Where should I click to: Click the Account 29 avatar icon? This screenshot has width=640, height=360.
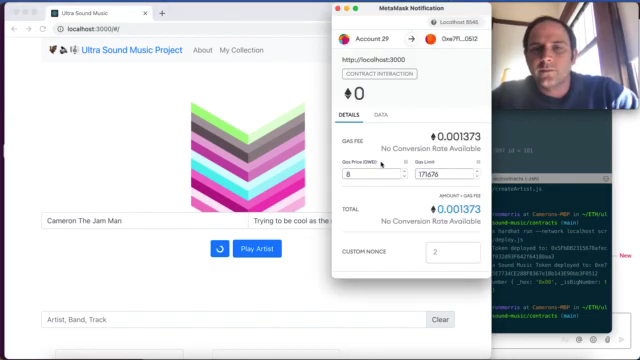[344, 39]
